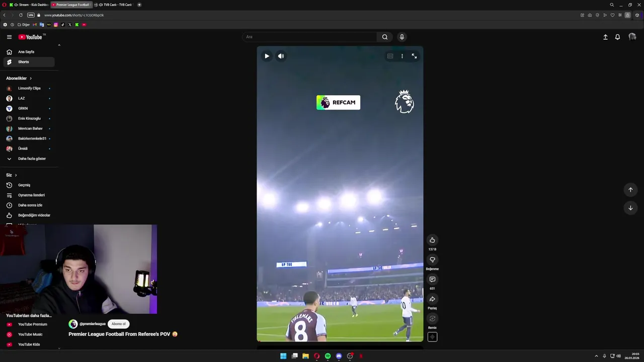The image size is (644, 362).
Task: Open the account avatar menu
Action: 632,37
